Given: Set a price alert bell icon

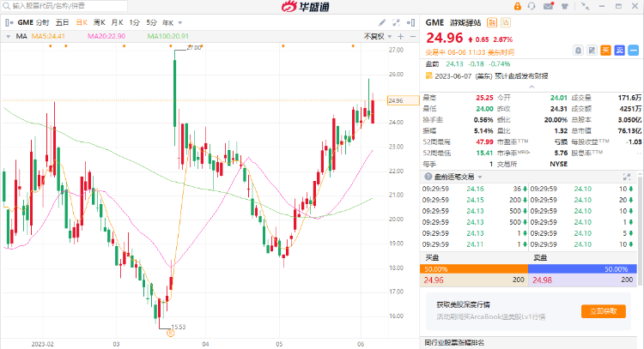Looking at the screenshot, I should pos(578,51).
